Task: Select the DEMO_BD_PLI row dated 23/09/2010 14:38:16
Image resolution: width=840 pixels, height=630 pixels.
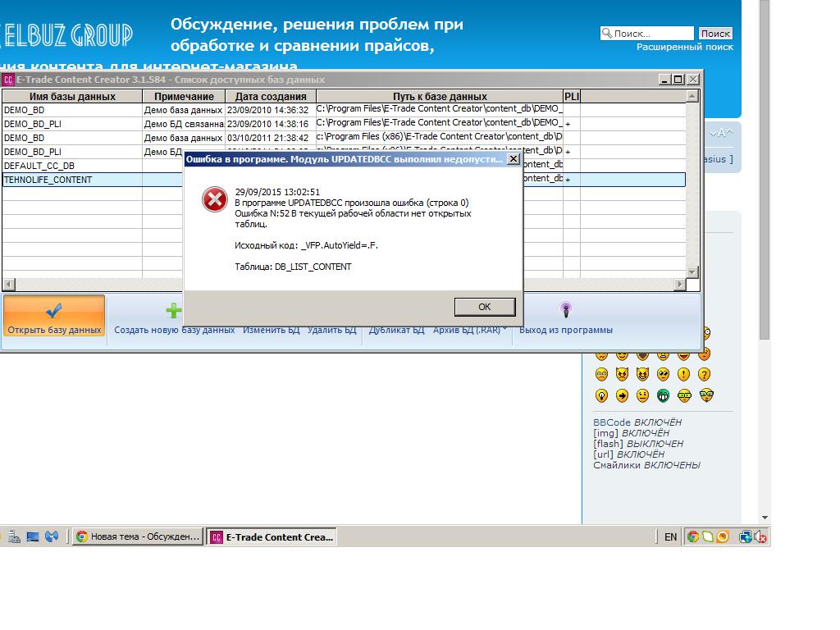Action: pyautogui.click(x=344, y=124)
